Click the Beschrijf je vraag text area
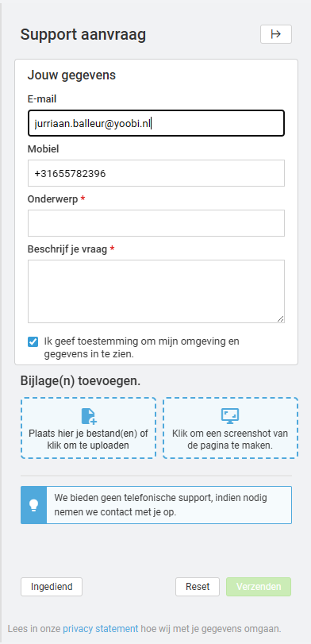The image size is (311, 644). tap(156, 291)
